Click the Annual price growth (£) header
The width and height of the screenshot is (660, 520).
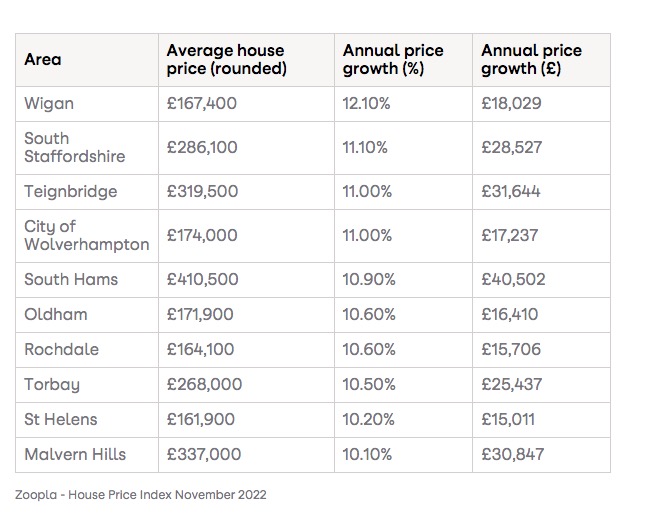[531, 60]
